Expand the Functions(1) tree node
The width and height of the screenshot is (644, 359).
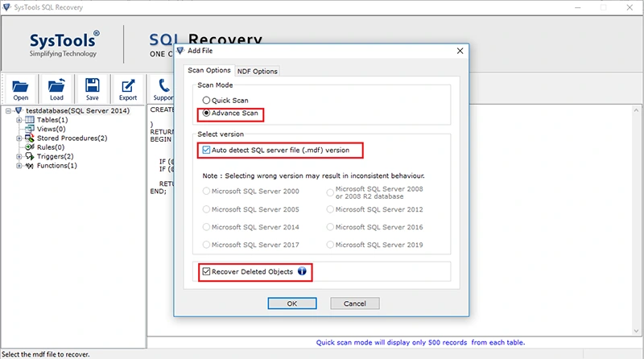19,166
